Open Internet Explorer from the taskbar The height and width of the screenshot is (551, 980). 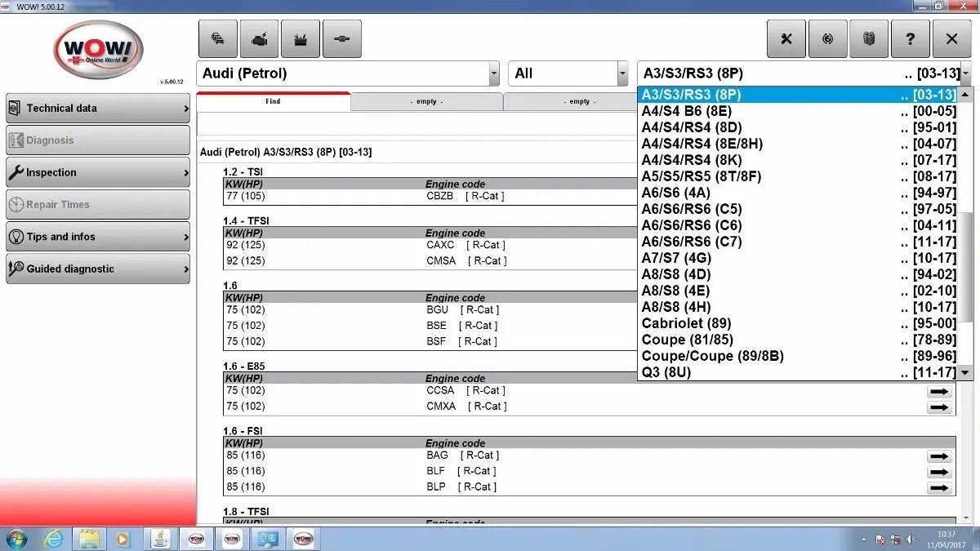(54, 539)
